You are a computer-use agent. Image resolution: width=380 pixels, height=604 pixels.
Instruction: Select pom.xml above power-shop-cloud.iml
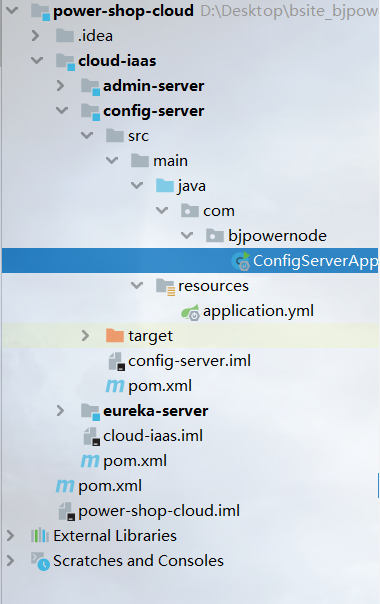tap(110, 486)
